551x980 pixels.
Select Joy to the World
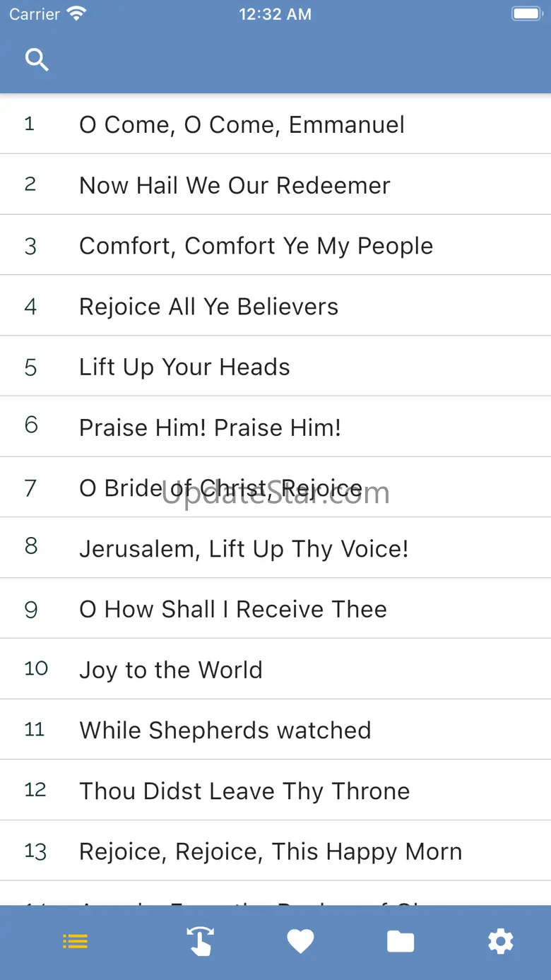tap(170, 670)
